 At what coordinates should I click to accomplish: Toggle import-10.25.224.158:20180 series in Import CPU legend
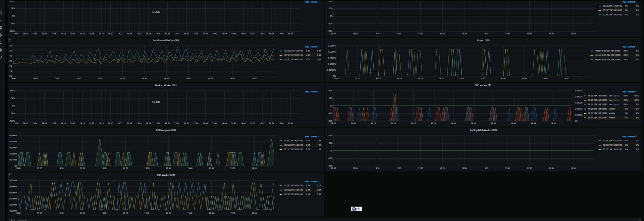(x=607, y=55)
